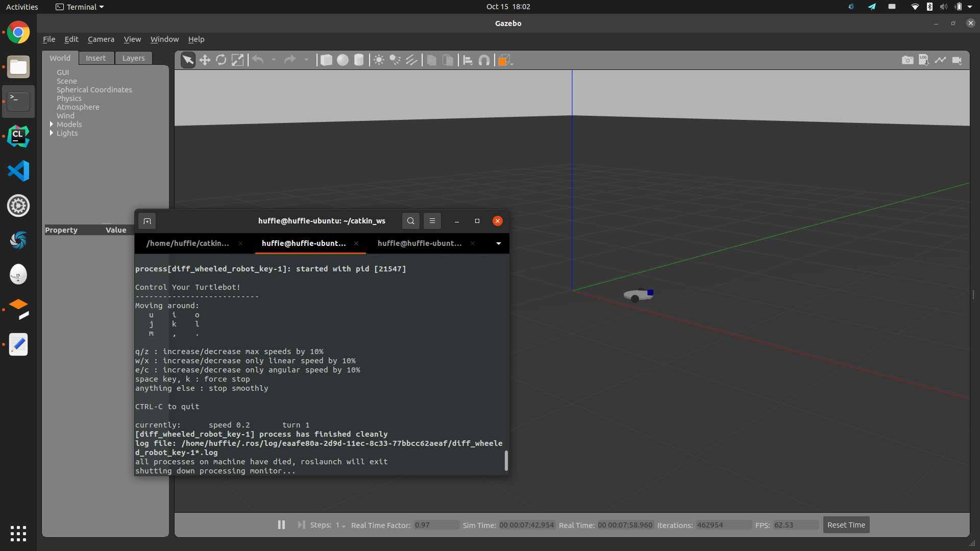Viewport: 980px width, 551px height.
Task: Select Spherical Coordinates in World tree
Action: click(x=94, y=90)
